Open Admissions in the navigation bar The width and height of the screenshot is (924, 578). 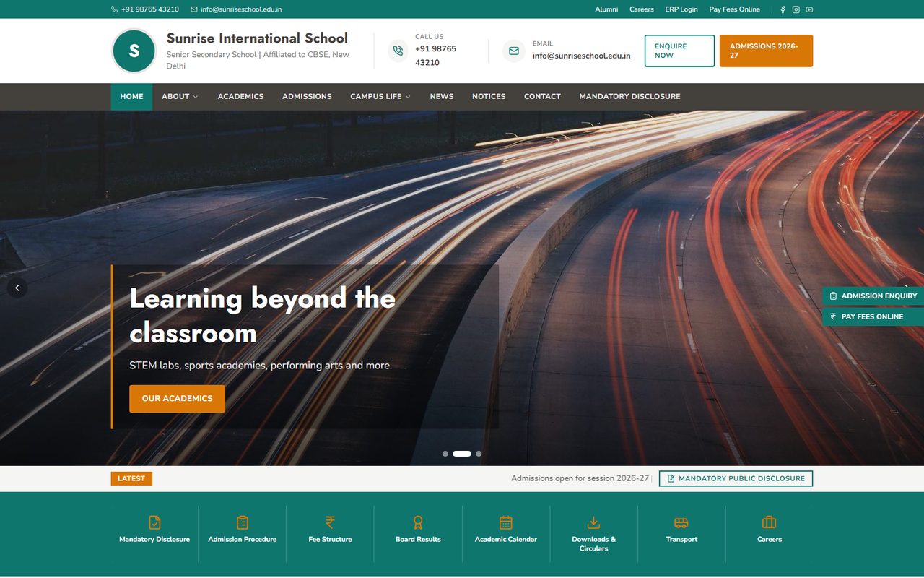click(x=307, y=96)
